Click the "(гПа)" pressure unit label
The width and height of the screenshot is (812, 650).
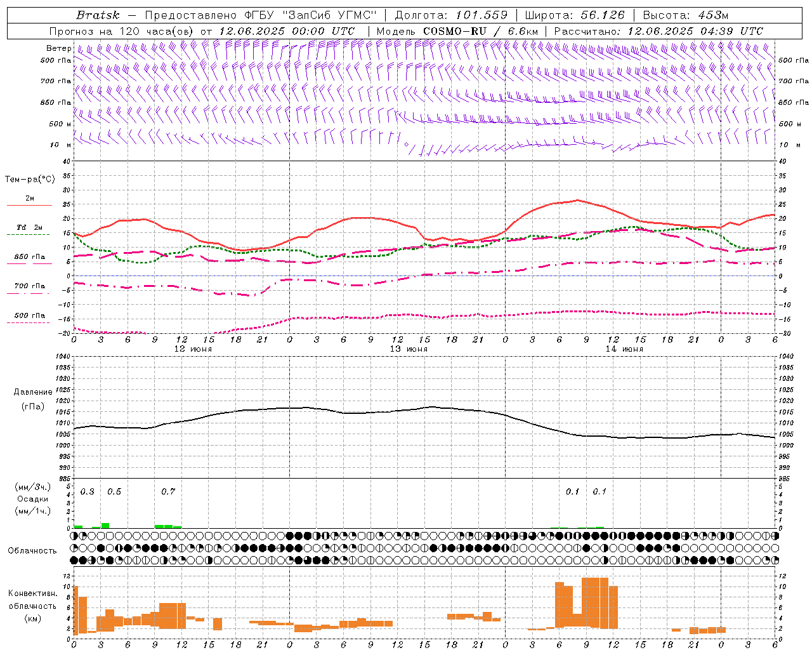33,406
